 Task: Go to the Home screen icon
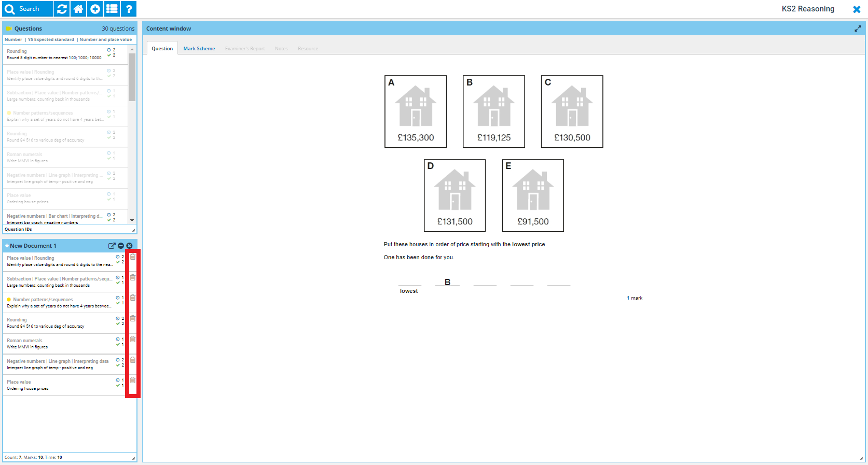(78, 9)
